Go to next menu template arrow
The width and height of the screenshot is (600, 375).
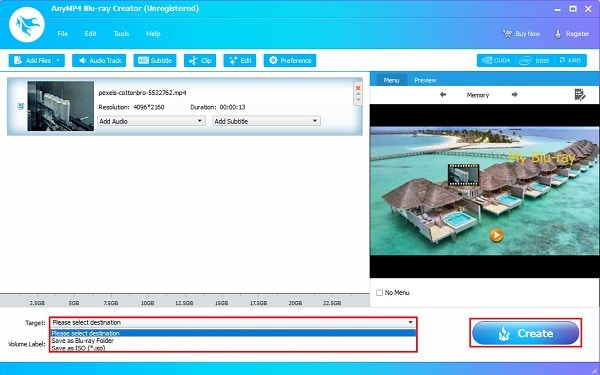[514, 95]
